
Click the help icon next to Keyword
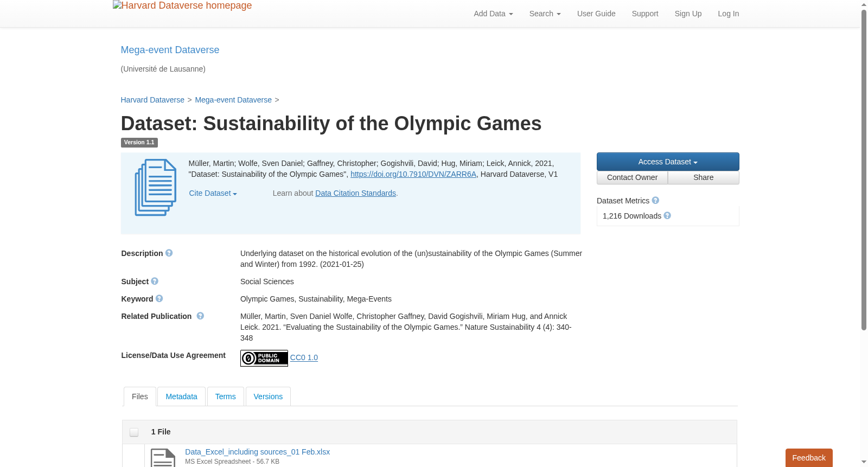click(159, 299)
